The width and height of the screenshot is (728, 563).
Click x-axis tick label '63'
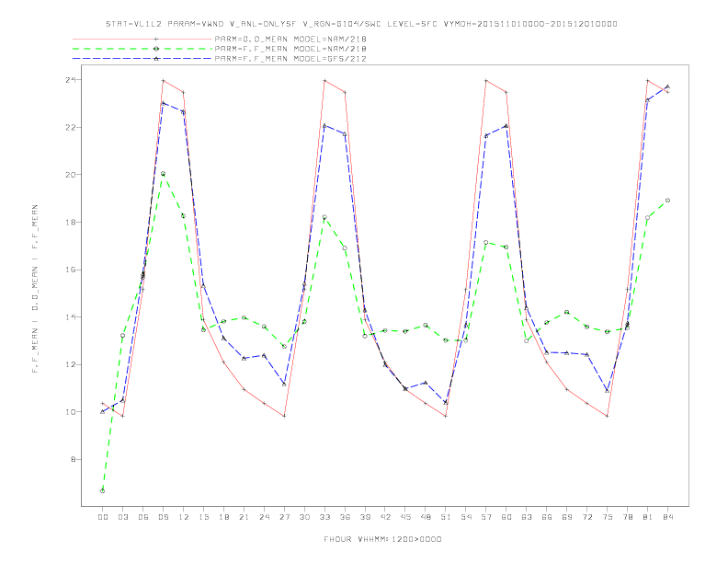coord(527,517)
